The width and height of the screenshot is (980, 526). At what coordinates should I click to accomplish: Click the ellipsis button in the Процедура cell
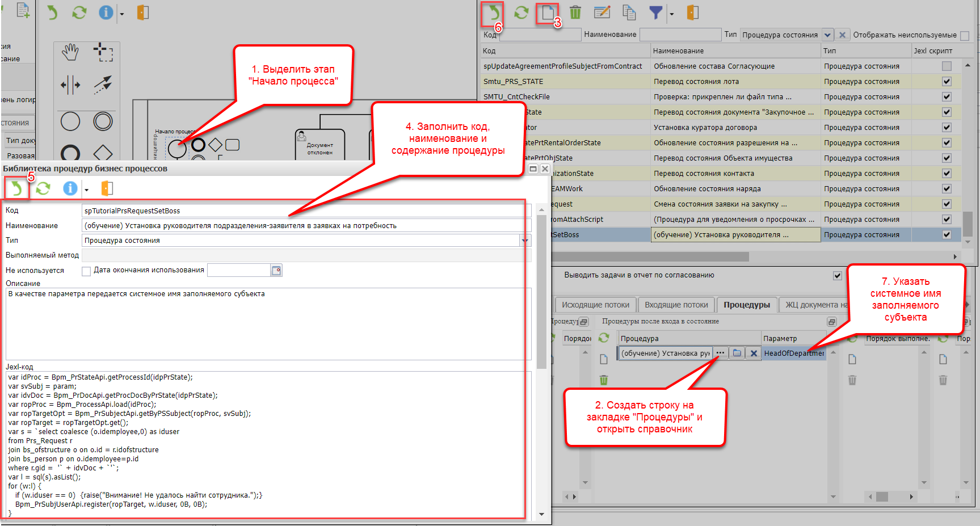click(x=720, y=353)
